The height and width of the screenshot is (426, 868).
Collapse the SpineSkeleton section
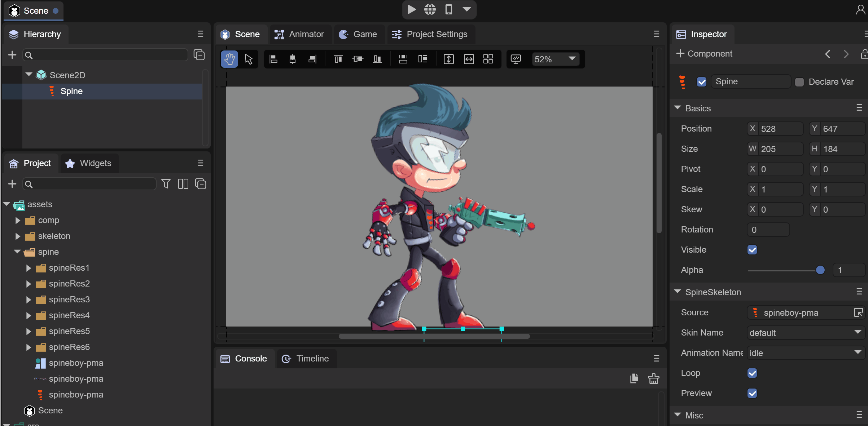(678, 292)
